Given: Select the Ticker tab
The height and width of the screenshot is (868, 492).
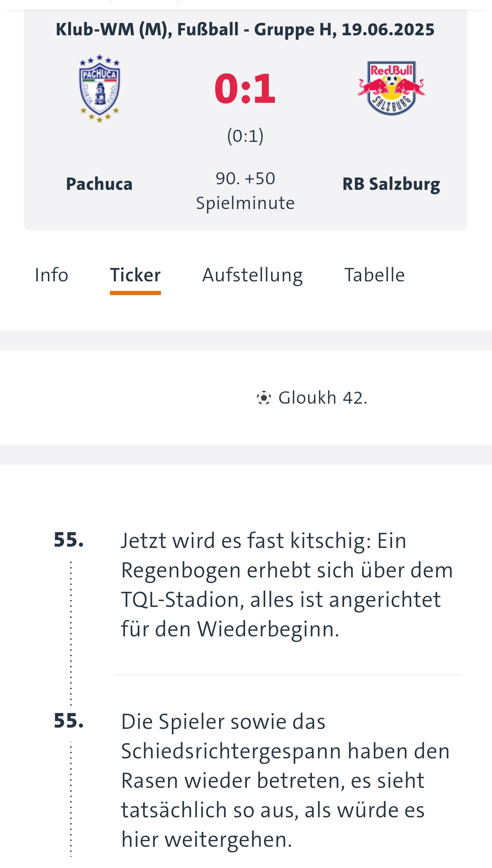Looking at the screenshot, I should click(x=135, y=275).
